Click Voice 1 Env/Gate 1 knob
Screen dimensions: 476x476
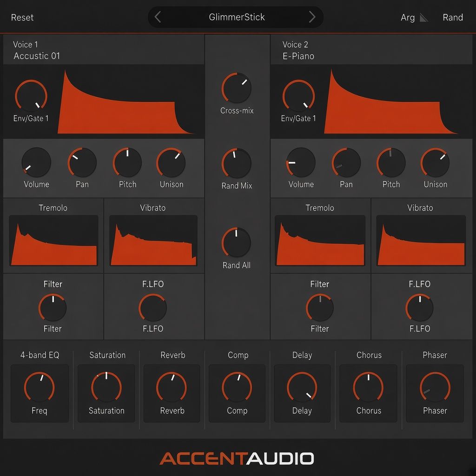tap(31, 96)
